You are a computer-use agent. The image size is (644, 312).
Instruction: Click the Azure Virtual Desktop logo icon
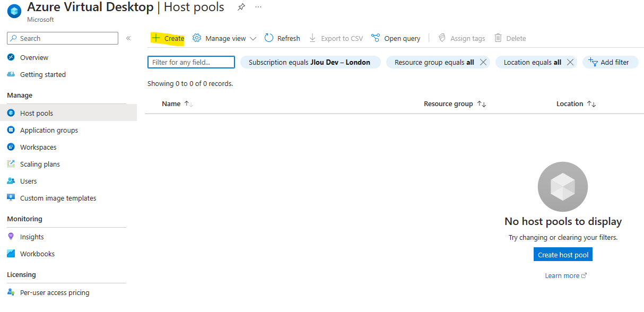(15, 11)
